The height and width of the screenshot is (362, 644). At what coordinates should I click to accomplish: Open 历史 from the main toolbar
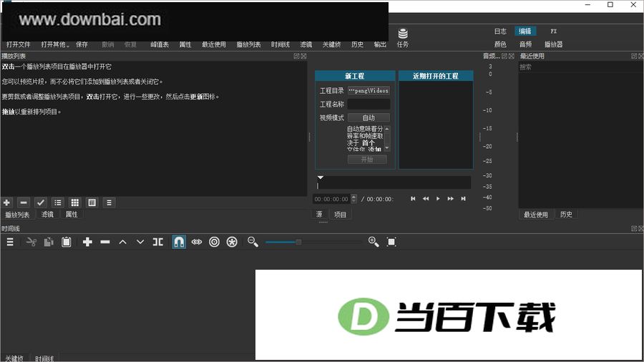[x=357, y=44]
